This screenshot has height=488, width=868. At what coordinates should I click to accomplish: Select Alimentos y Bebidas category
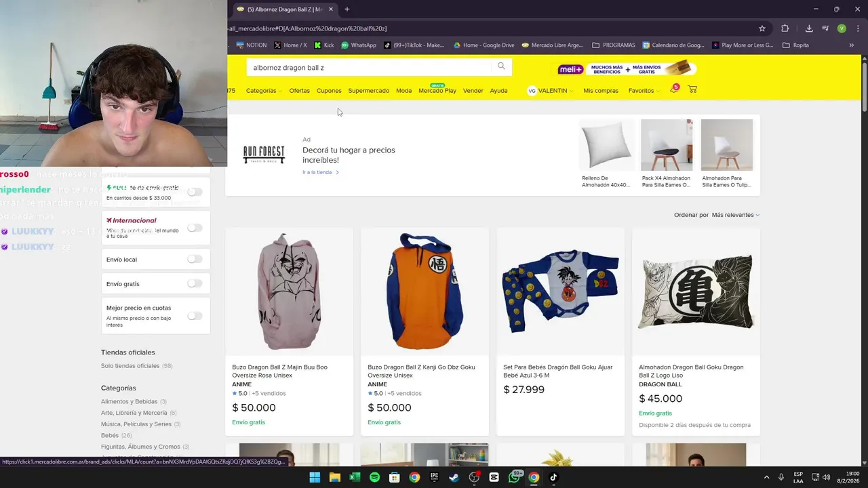[x=129, y=402]
